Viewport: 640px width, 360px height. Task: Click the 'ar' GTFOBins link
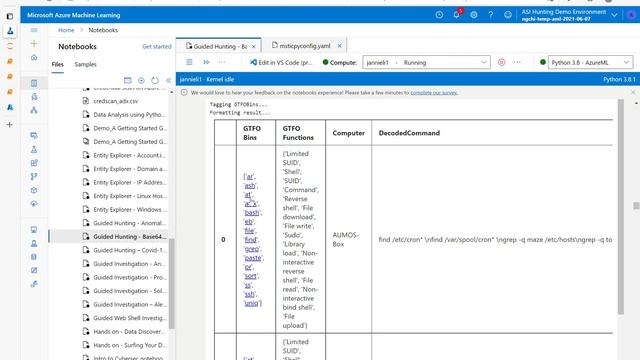click(x=249, y=177)
